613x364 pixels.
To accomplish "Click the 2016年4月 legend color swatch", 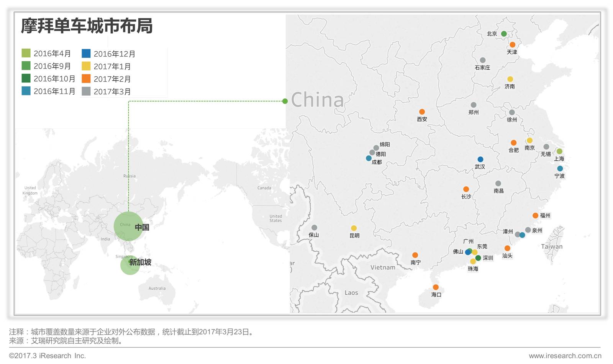I will (x=26, y=53).
